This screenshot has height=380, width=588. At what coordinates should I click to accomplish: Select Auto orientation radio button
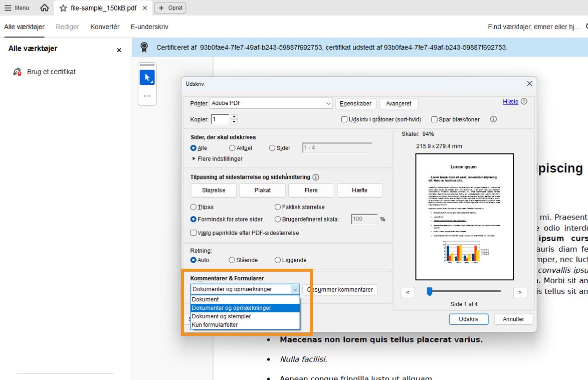coord(193,260)
